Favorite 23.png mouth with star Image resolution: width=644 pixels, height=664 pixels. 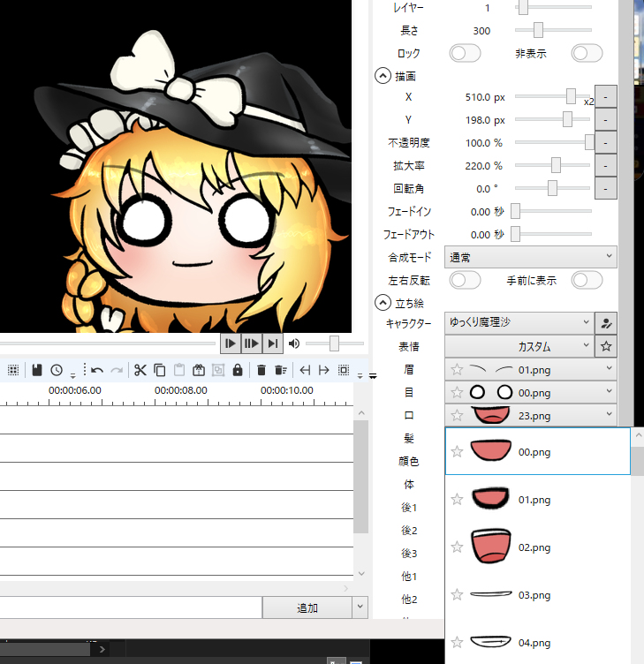(457, 415)
